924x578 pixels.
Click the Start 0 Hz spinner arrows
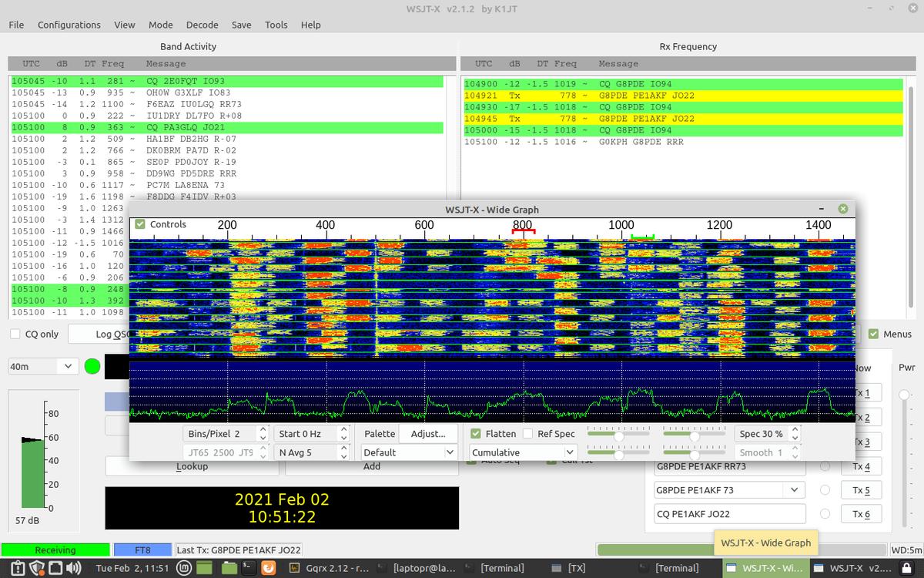coord(344,433)
